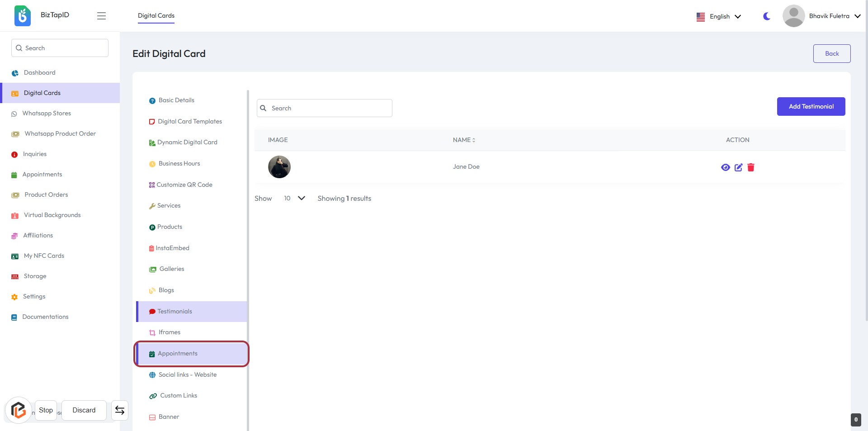Open Whatsapp Stores in the left sidebar

point(47,114)
